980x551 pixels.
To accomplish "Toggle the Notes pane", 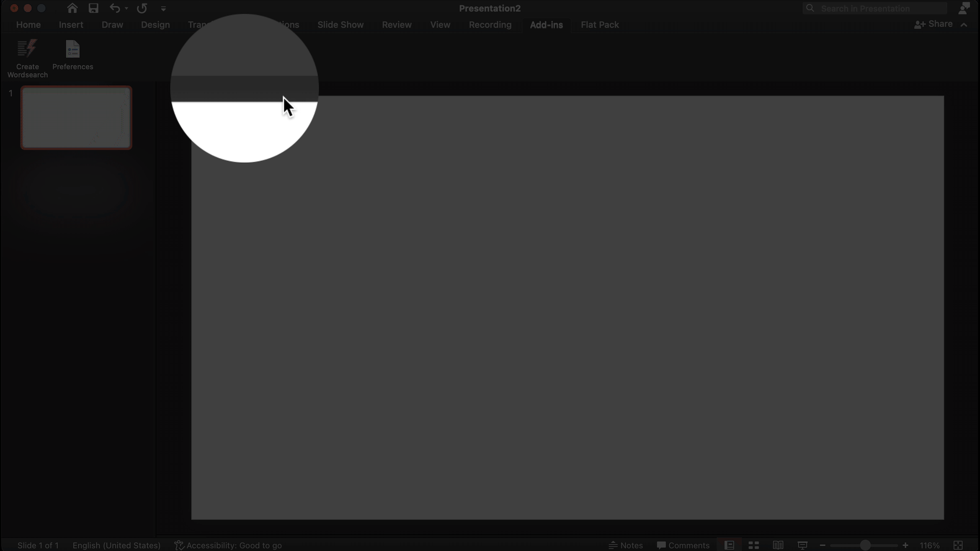I will point(626,545).
